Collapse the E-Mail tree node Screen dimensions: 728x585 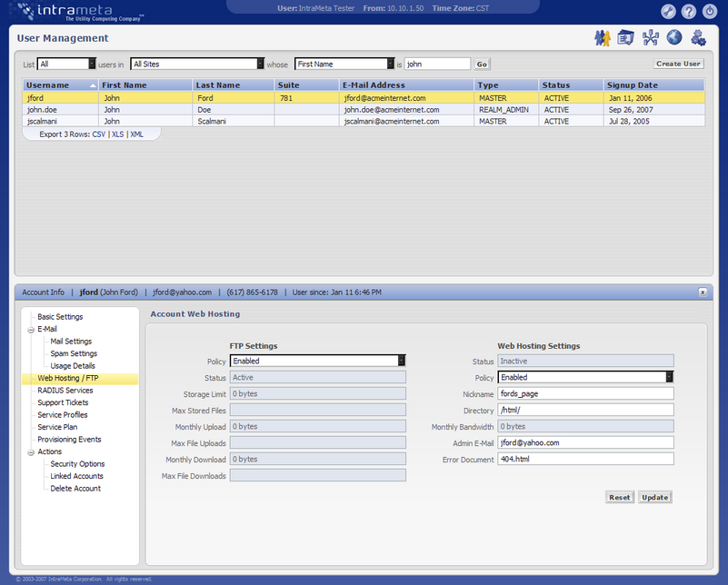click(31, 330)
